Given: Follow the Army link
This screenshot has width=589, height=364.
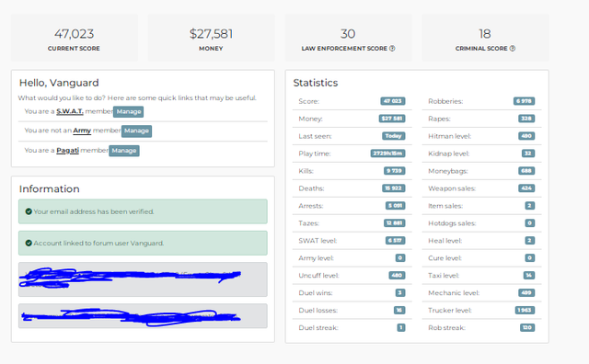Looking at the screenshot, I should point(82,131).
